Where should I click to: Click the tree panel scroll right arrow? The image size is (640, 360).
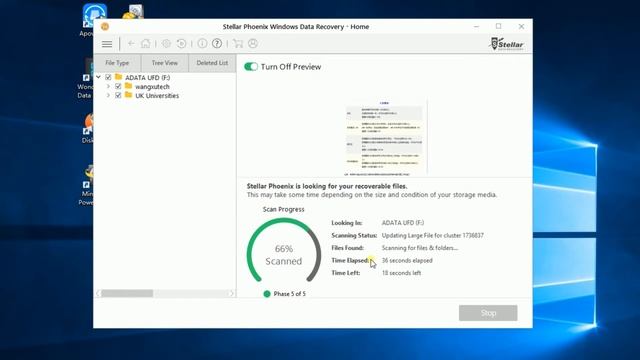(x=231, y=293)
